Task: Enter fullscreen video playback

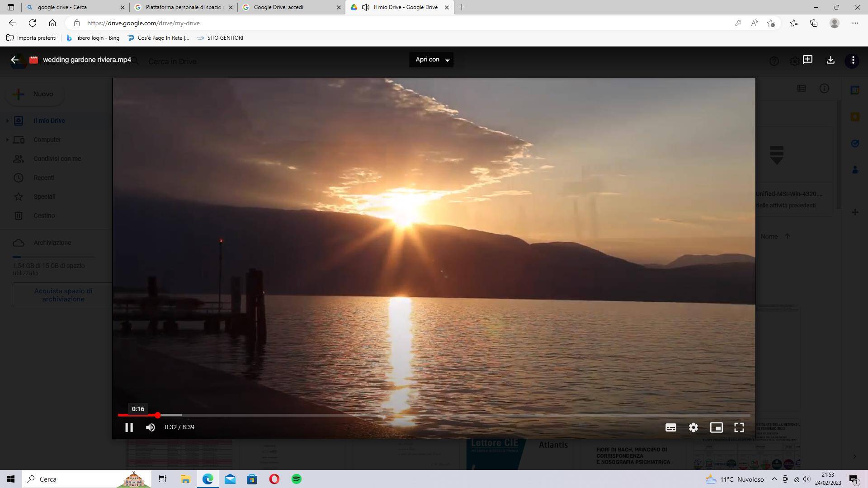Action: tap(739, 427)
